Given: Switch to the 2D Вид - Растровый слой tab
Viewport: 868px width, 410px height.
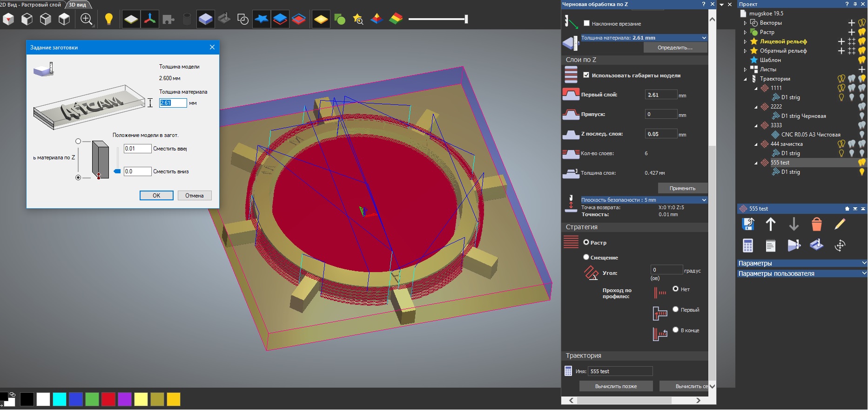Looking at the screenshot, I should [x=31, y=5].
